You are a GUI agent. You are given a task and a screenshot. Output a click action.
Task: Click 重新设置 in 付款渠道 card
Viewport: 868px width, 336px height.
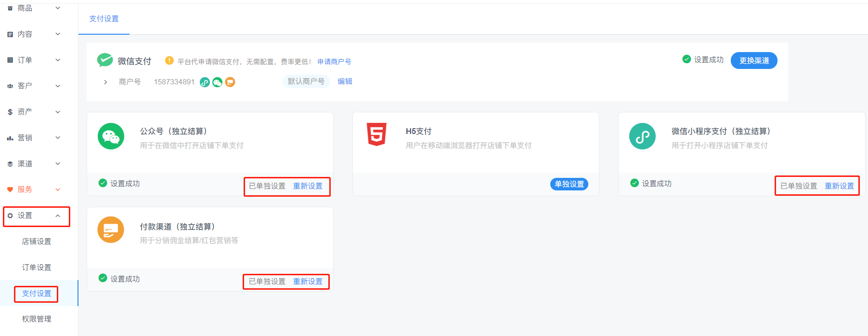pyautogui.click(x=308, y=282)
